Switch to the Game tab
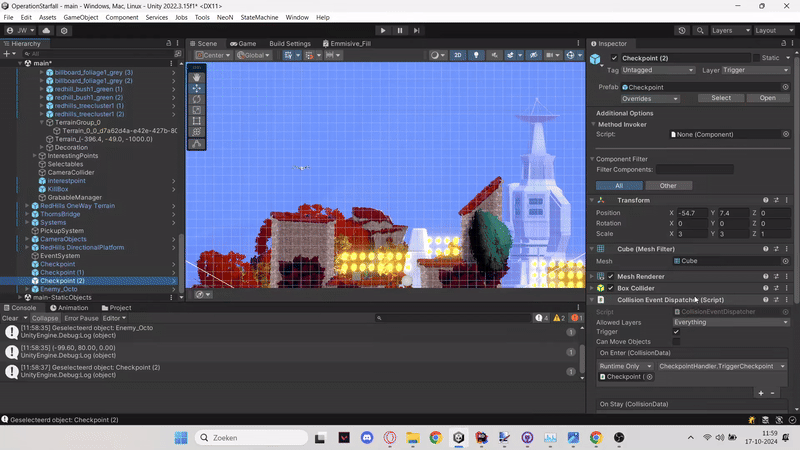The image size is (800, 450). pos(242,44)
